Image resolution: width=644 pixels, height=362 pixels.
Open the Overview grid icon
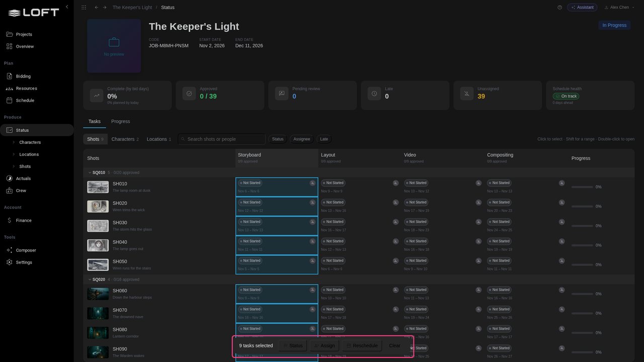[9, 46]
